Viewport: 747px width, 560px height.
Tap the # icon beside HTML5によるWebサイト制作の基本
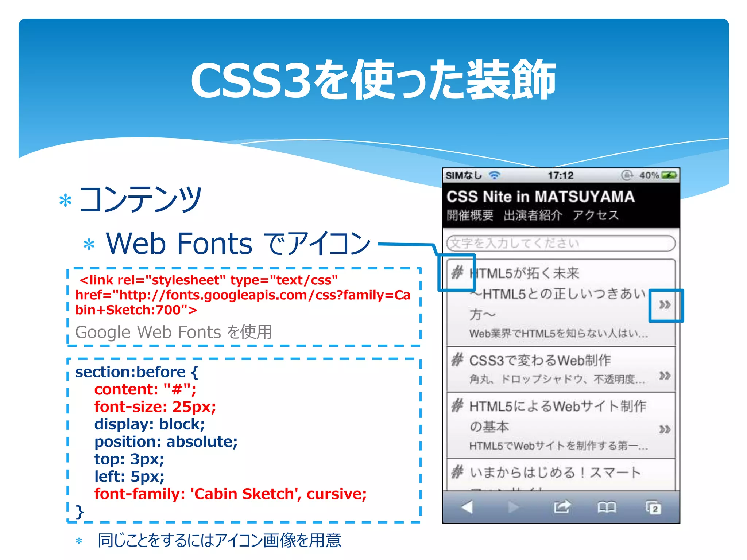(457, 405)
